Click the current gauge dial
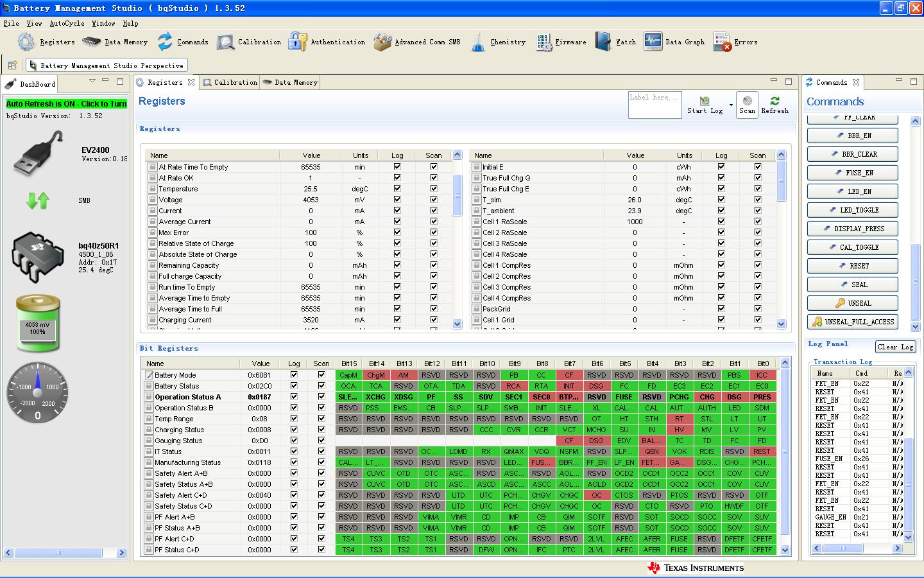Screen dimensions: 924x578 (x=37, y=393)
